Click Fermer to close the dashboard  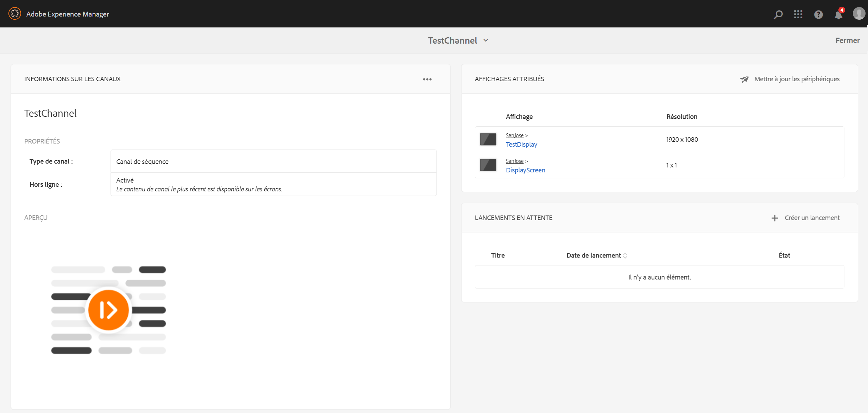(x=847, y=40)
